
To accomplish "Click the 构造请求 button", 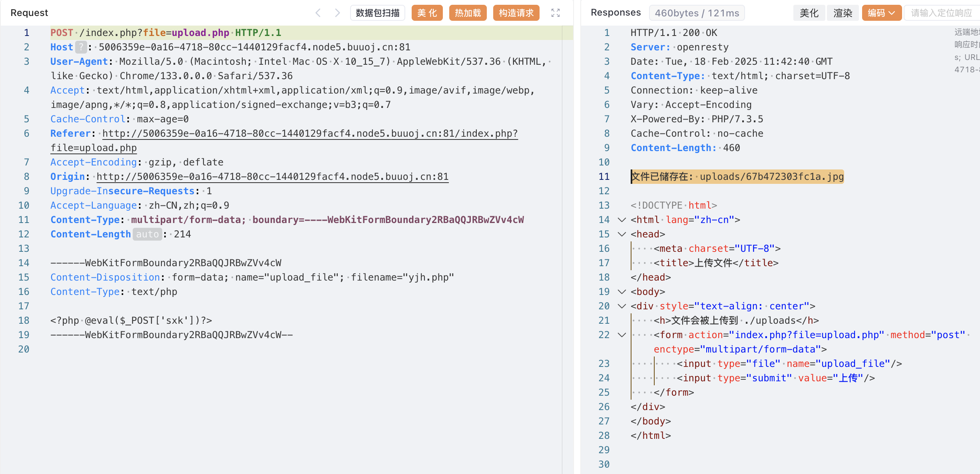I will tap(516, 13).
